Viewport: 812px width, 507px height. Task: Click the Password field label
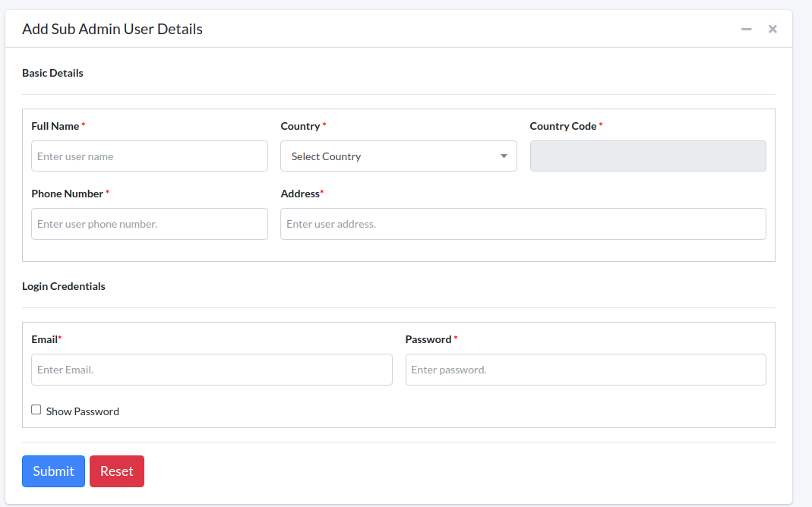[428, 339]
